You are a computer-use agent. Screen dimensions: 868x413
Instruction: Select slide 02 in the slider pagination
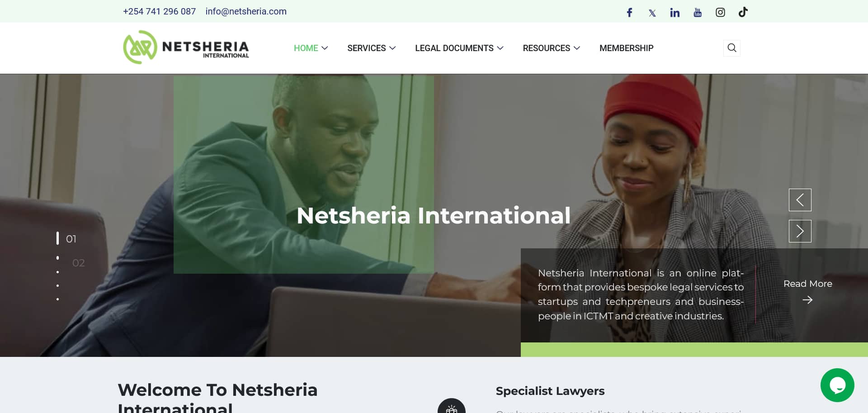pos(78,263)
